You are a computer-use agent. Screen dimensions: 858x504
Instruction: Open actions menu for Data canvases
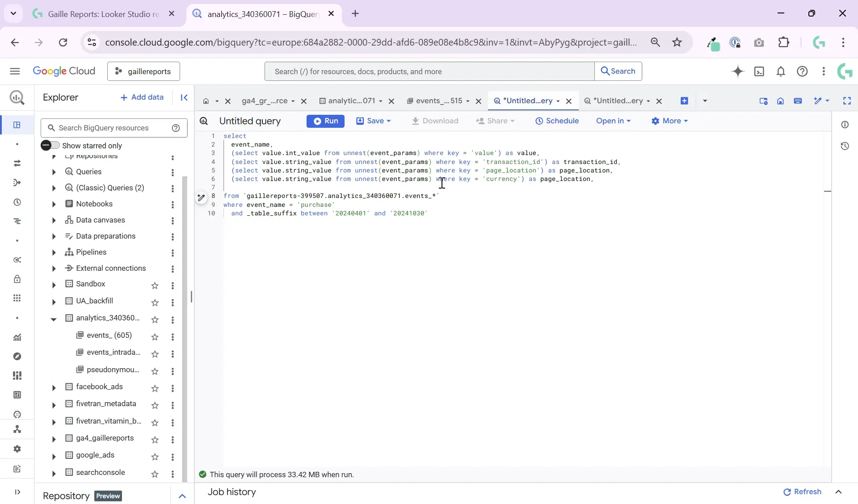172,221
